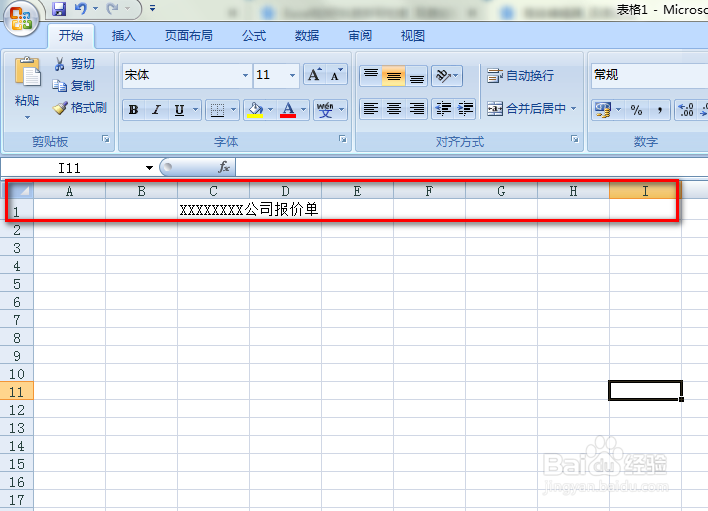The height and width of the screenshot is (511, 708).
Task: Click the 粘贴 paste icon
Action: [x=27, y=72]
